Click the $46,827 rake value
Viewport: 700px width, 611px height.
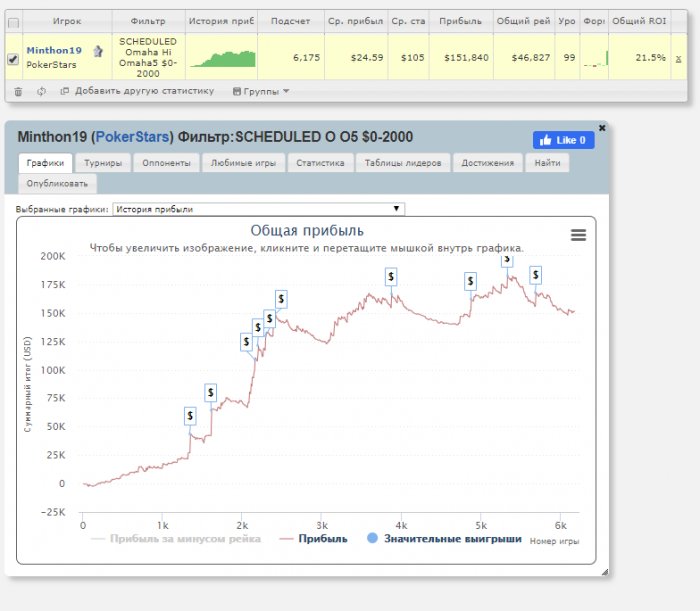click(x=531, y=58)
